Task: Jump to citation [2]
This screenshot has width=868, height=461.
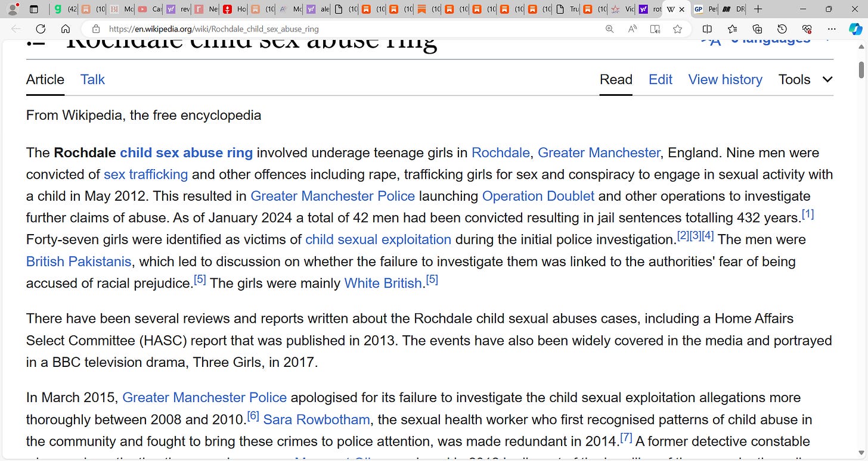Action: pyautogui.click(x=683, y=236)
